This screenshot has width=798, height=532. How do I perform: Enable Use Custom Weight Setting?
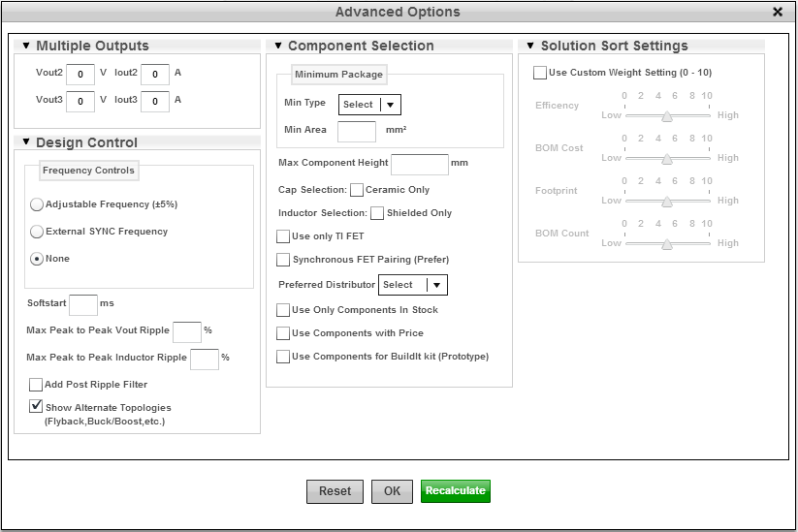[x=540, y=73]
